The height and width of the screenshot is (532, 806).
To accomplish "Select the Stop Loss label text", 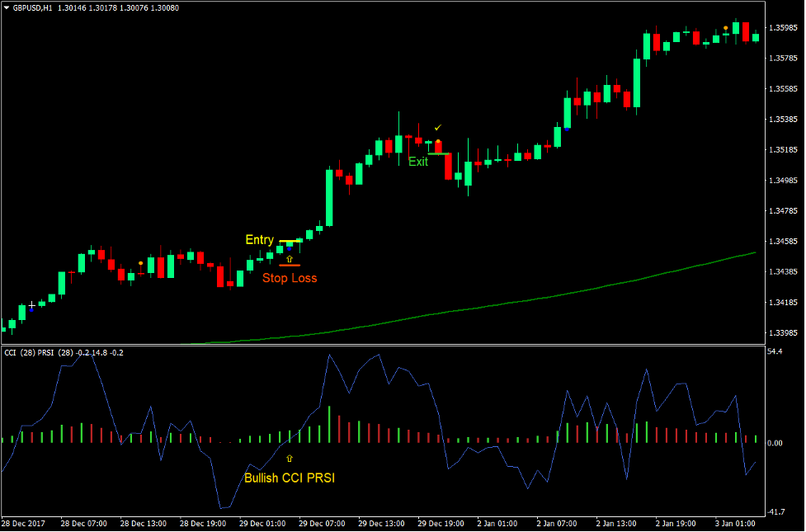I will coord(290,278).
